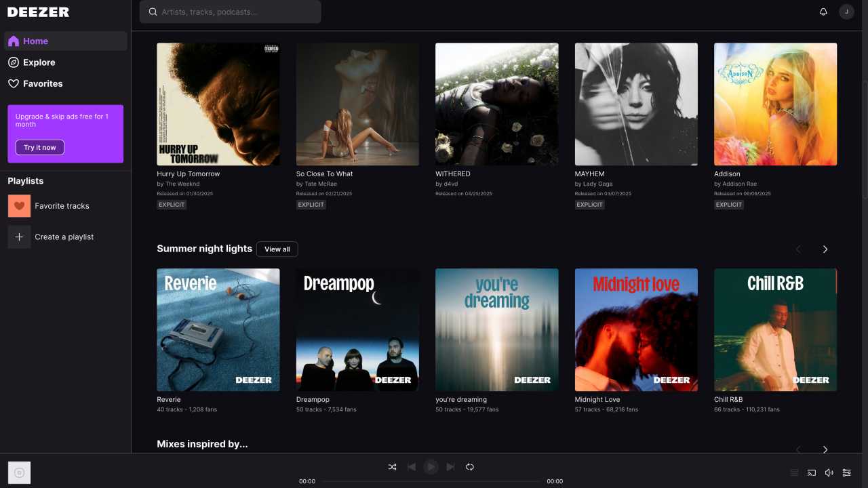The image size is (868, 488).
Task: Go to previous page of Summer night lights
Action: point(798,249)
